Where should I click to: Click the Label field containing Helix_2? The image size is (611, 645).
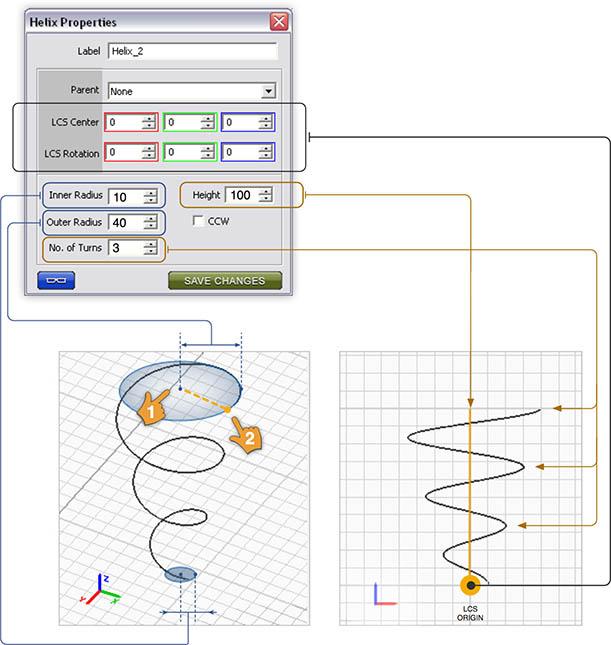193,51
